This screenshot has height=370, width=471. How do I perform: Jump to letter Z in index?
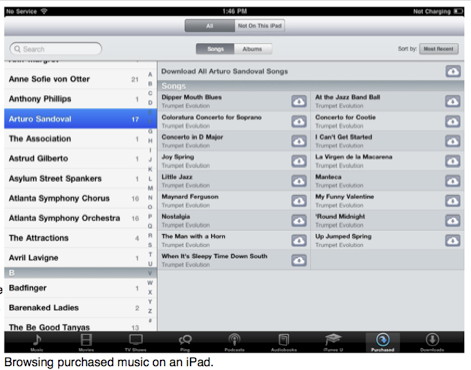[150, 311]
